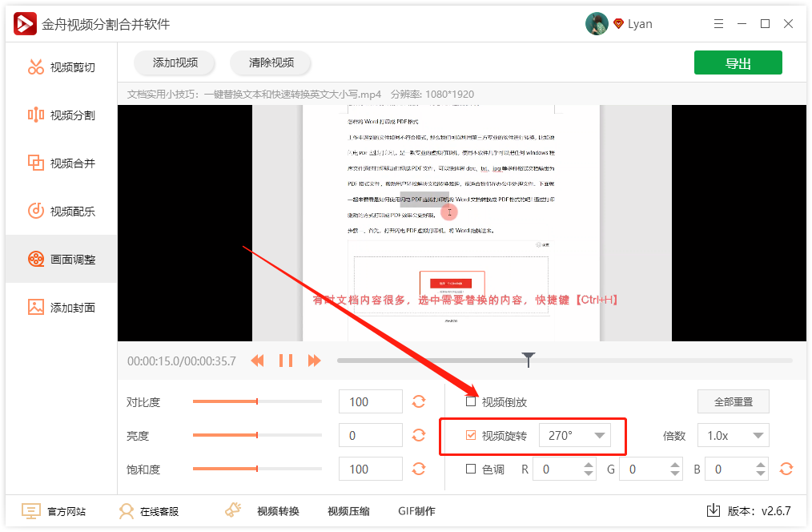The image size is (812, 532).
Task: Increase the G value with up arrow
Action: (x=675, y=465)
